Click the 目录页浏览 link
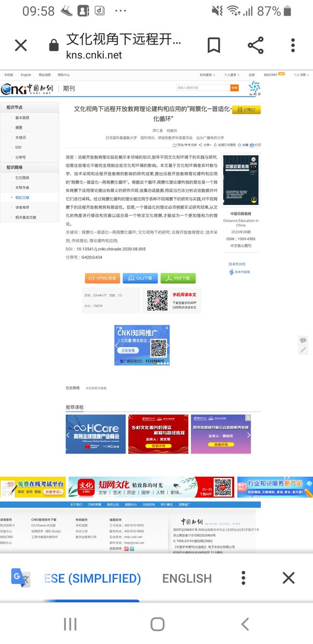The image size is (313, 644). (x=236, y=264)
